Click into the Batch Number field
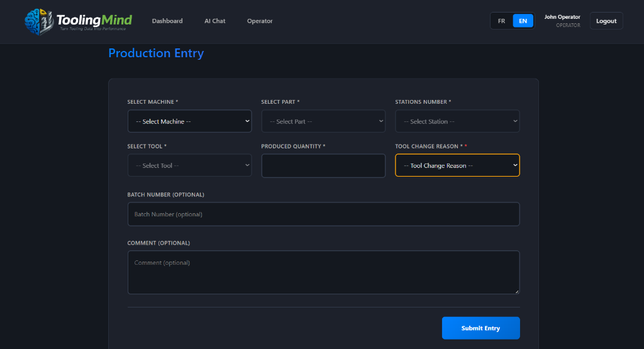The height and width of the screenshot is (349, 644). 323,214
